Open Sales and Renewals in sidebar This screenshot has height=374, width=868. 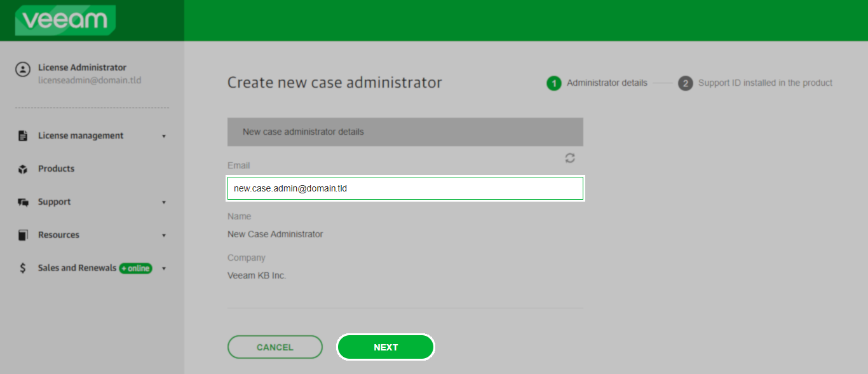click(77, 268)
